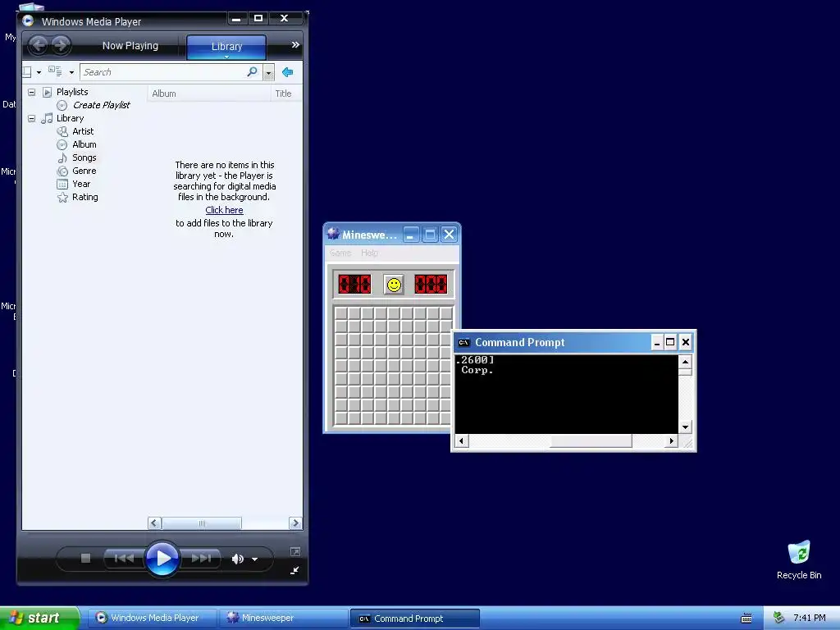Open the Start menu
This screenshot has width=840, height=630.
pos(39,618)
